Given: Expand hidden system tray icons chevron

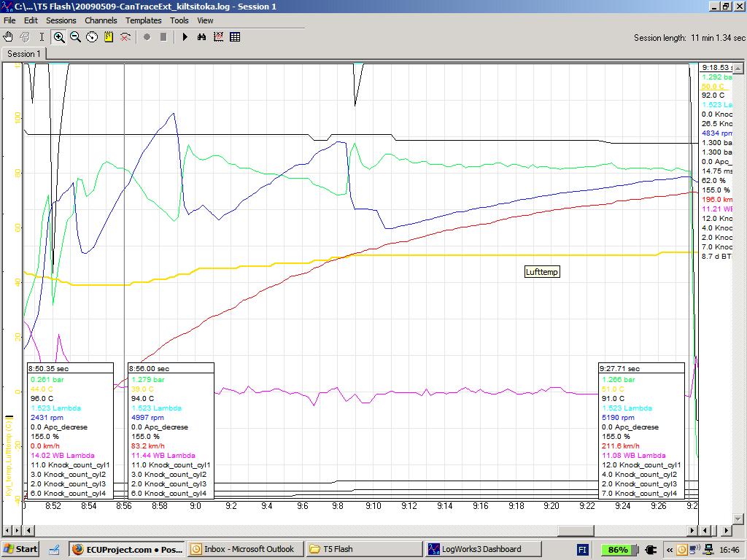Looking at the screenshot, I should [x=669, y=550].
